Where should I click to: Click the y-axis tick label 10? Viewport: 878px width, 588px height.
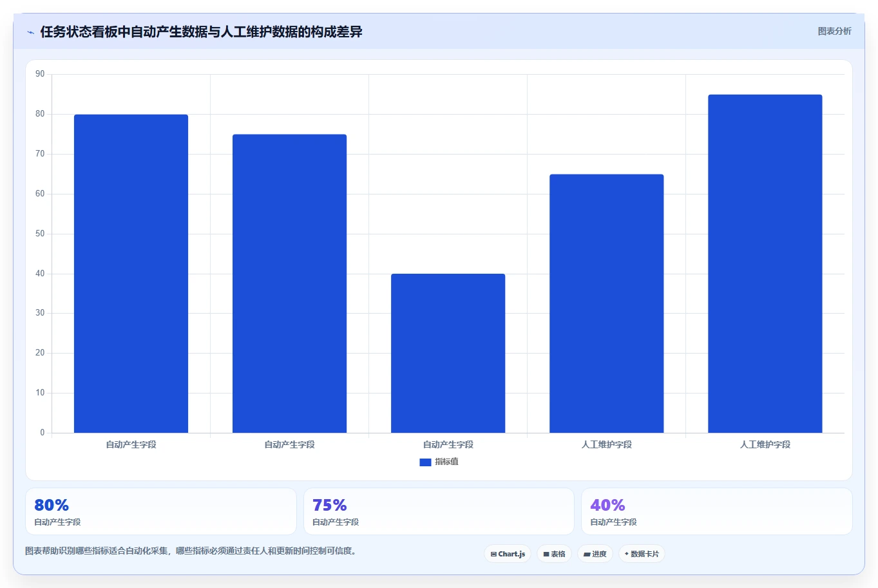[40, 393]
